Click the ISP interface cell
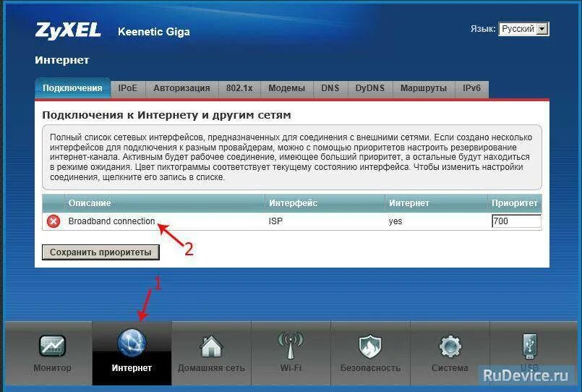This screenshot has width=582, height=392. (x=275, y=221)
